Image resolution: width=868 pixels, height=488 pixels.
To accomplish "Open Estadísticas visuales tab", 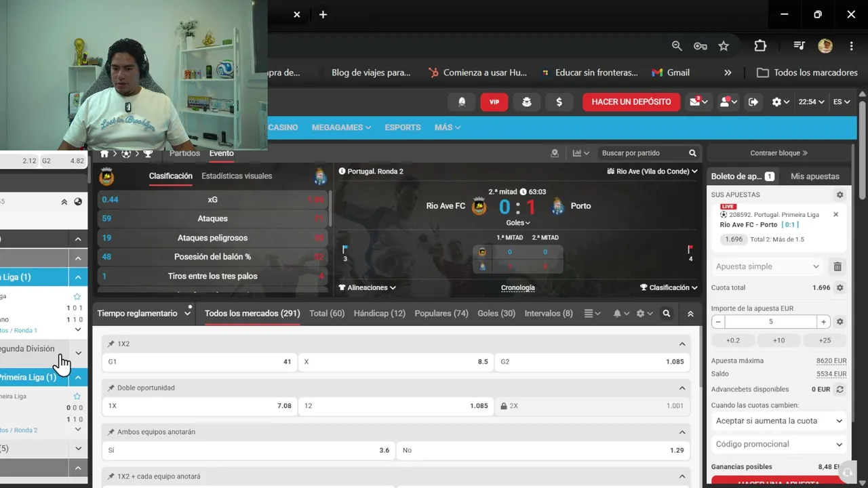I will point(237,176).
